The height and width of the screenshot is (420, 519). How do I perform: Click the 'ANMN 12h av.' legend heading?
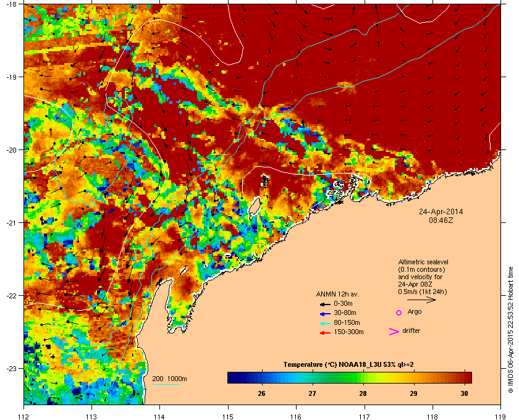click(x=337, y=294)
